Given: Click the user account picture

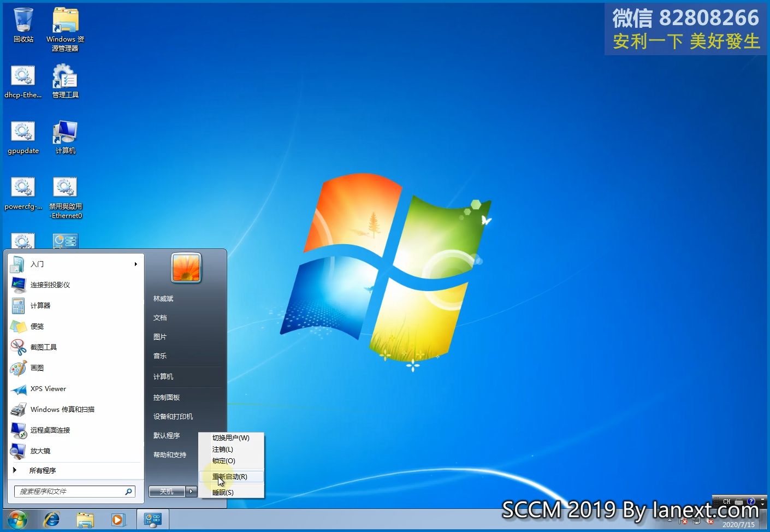Looking at the screenshot, I should coord(186,268).
